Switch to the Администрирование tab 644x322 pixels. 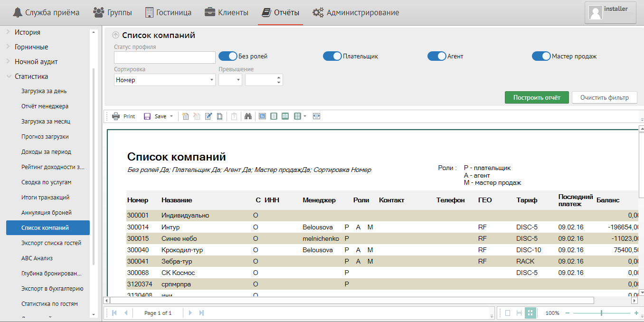[x=356, y=12]
